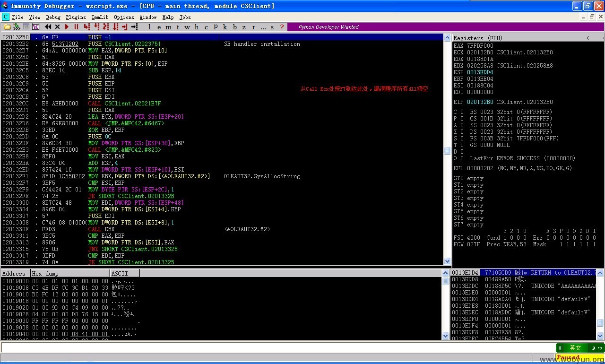Open an executable with the folder icon
605x364 pixels.
(8, 27)
